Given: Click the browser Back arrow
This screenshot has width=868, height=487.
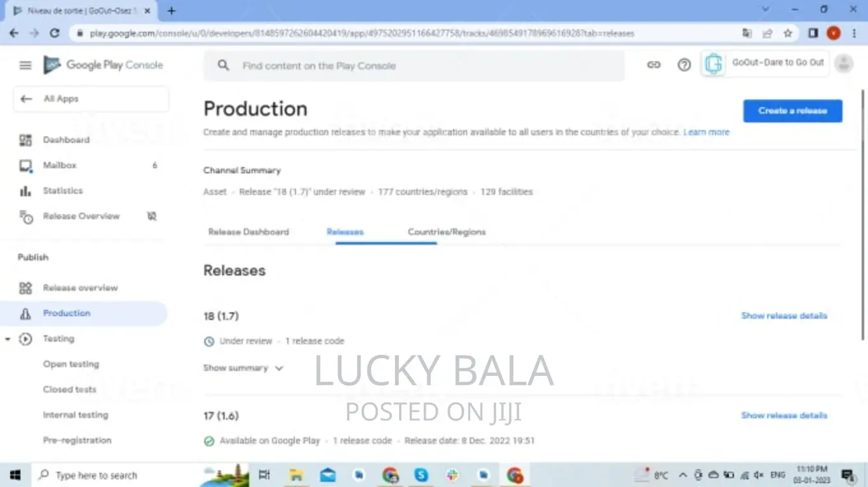Looking at the screenshot, I should (x=14, y=33).
